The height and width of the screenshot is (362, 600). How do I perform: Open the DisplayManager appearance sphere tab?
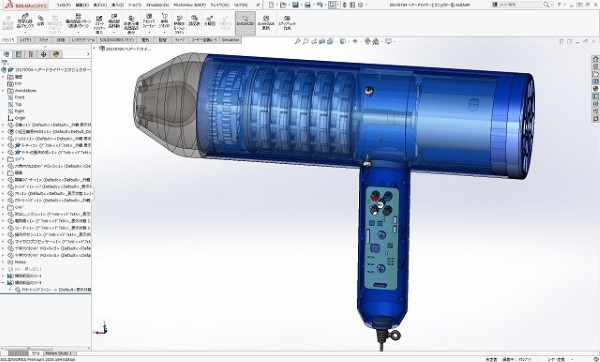tap(56, 54)
